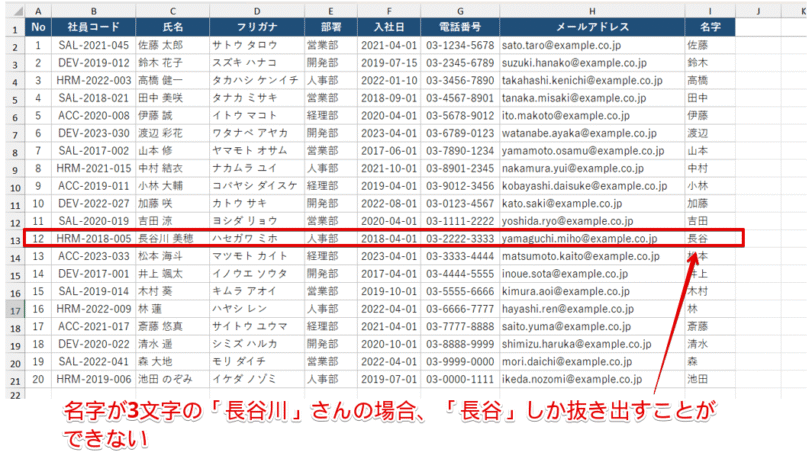Click name cell 佐藤 太郎
This screenshot has width=812, height=462.
172,45
